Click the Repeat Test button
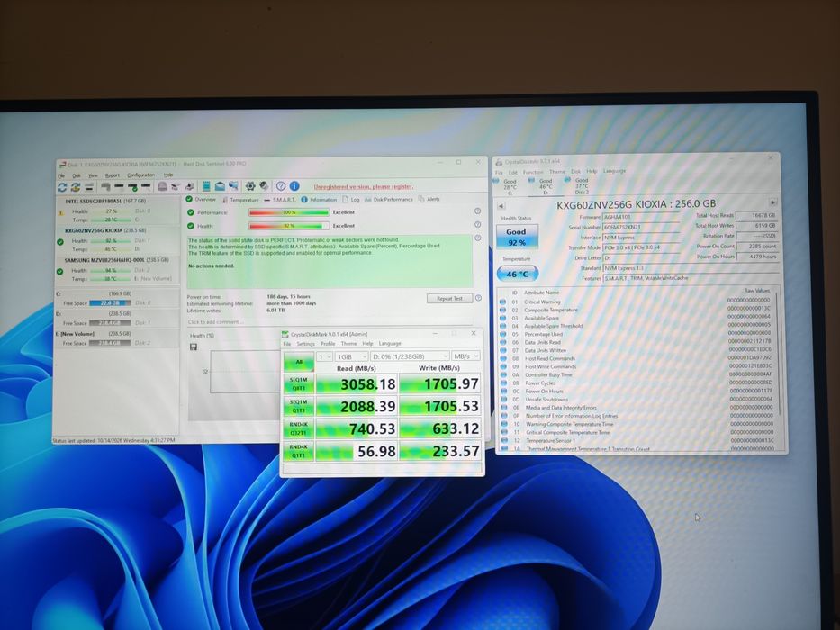The height and width of the screenshot is (630, 840). click(x=449, y=299)
